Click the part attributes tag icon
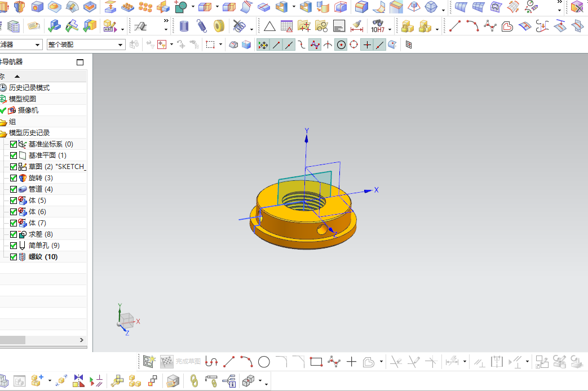The height and width of the screenshot is (391, 588). pyautogui.click(x=34, y=26)
